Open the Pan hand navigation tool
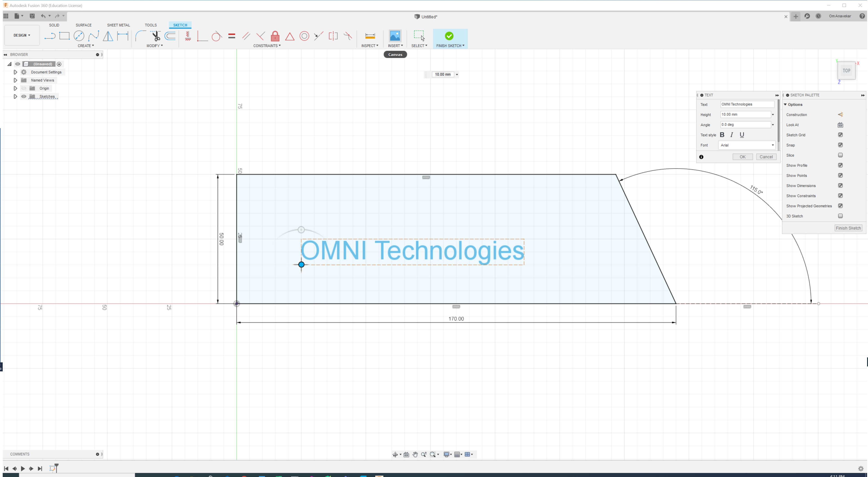Screen dimensions: 868x477 [415, 454]
